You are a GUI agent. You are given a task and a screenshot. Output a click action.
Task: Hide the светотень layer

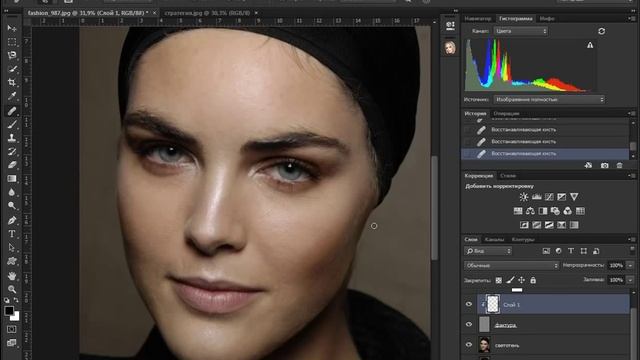coord(469,345)
